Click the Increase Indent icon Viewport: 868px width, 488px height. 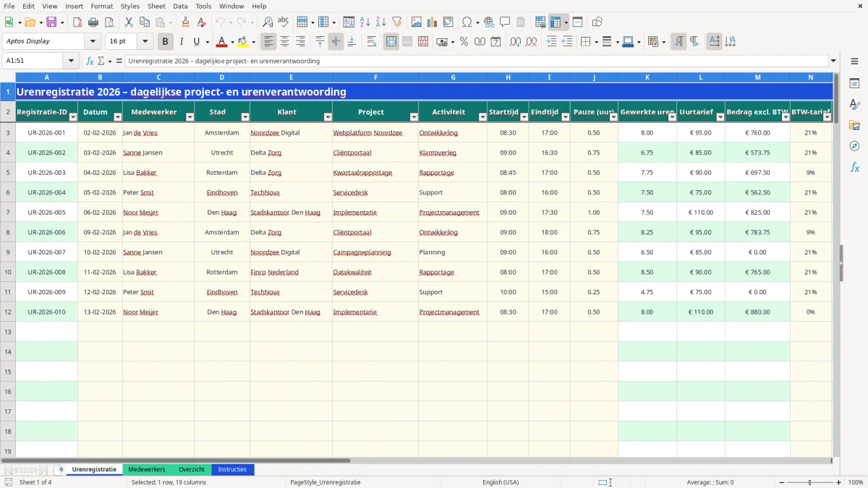click(551, 42)
